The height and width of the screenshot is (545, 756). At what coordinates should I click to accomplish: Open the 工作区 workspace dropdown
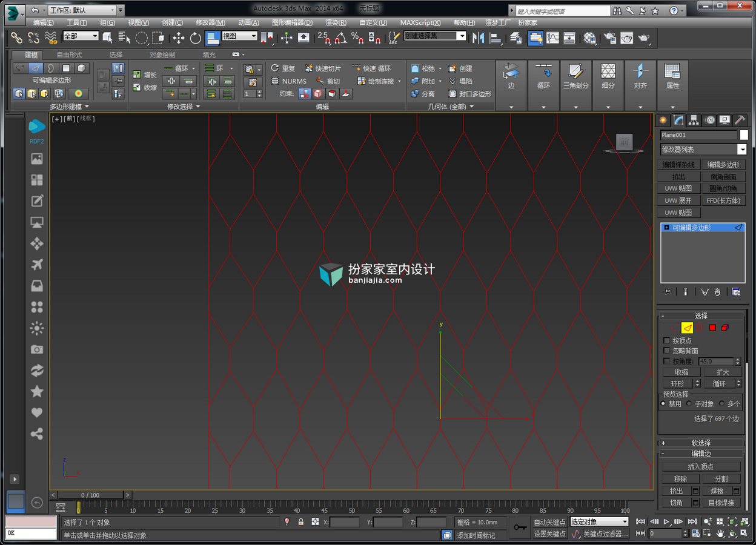tap(82, 10)
